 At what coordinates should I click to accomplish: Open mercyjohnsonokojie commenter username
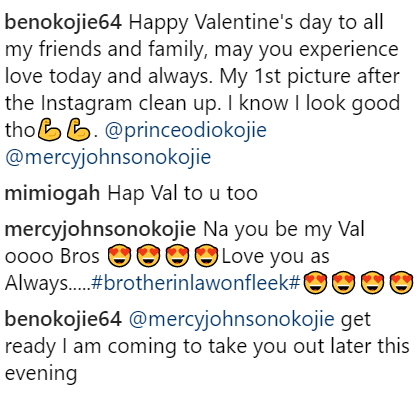[100, 230]
